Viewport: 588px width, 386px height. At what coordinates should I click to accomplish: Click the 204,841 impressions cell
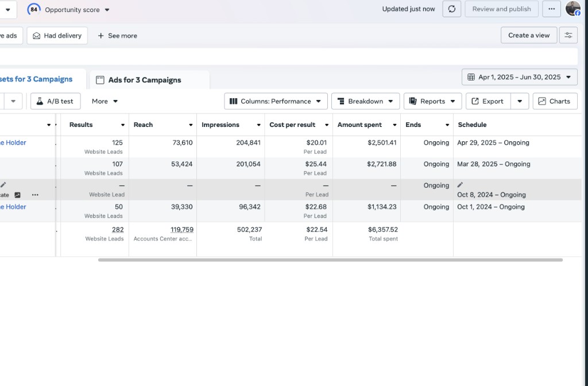248,142
